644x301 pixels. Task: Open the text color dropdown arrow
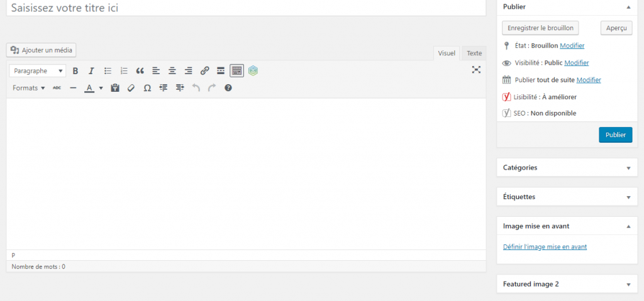point(101,88)
